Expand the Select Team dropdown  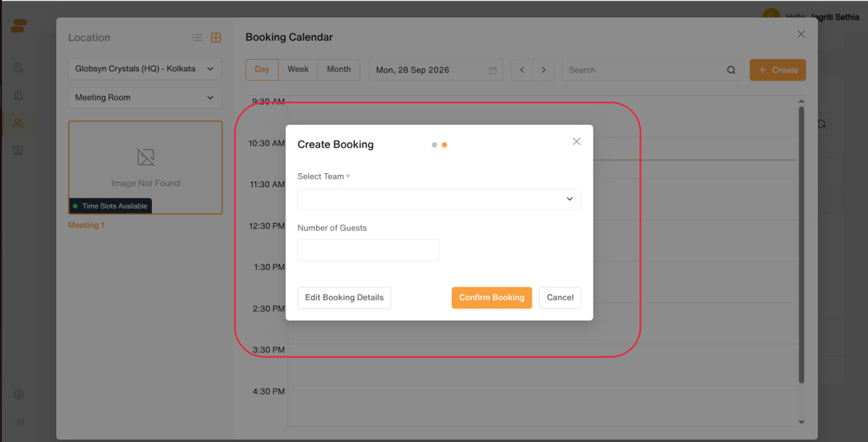click(439, 199)
